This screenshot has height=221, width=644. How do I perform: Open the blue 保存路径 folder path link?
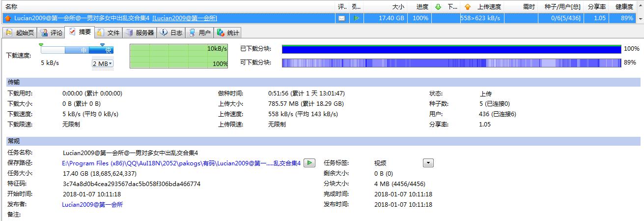coord(181,163)
